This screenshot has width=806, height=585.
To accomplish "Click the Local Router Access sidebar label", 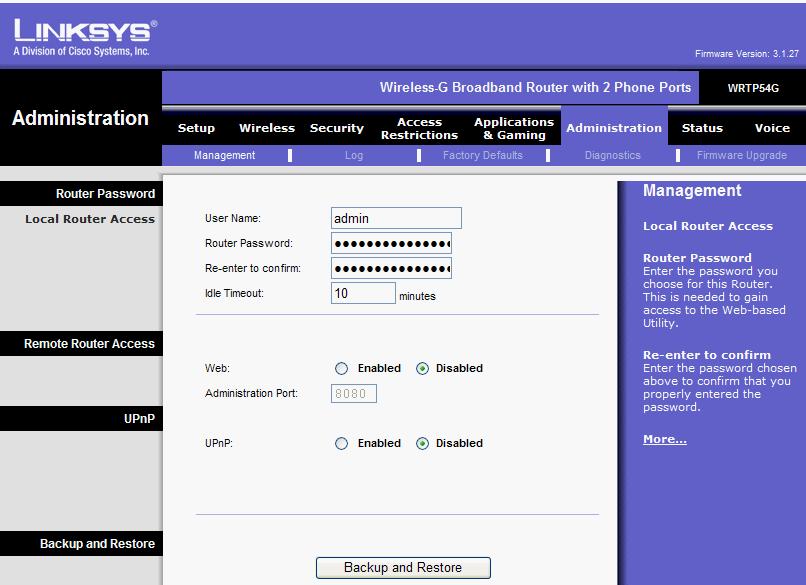I will pyautogui.click(x=90, y=219).
